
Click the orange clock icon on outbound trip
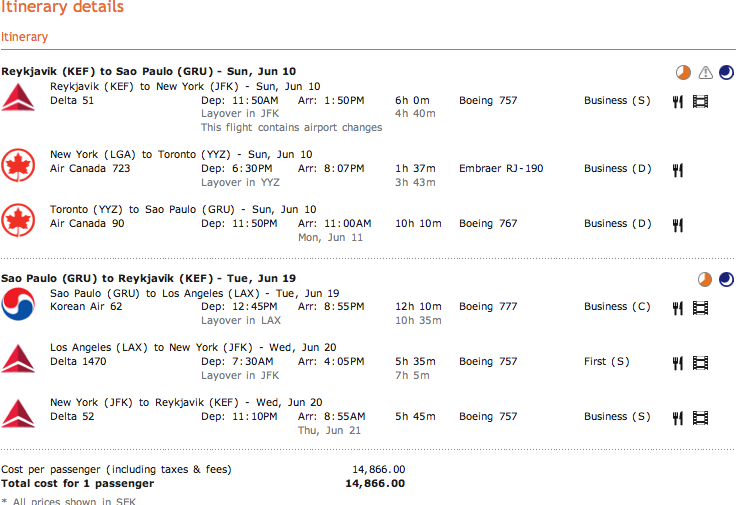coord(683,72)
